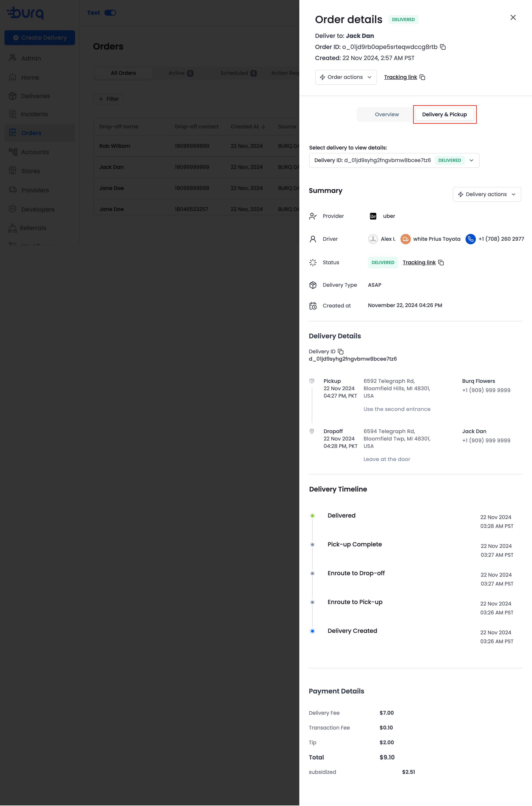Copy the Delivery ID under Delivery Details

[x=341, y=352]
